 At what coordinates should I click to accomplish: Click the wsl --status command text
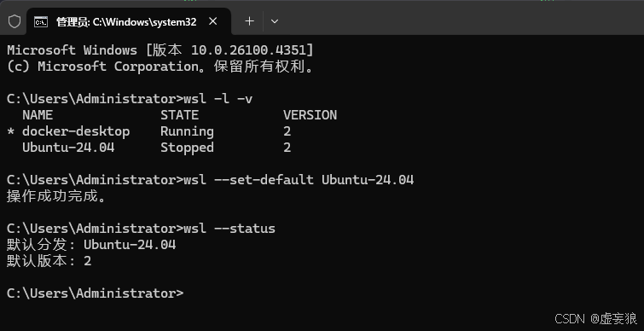(x=229, y=229)
